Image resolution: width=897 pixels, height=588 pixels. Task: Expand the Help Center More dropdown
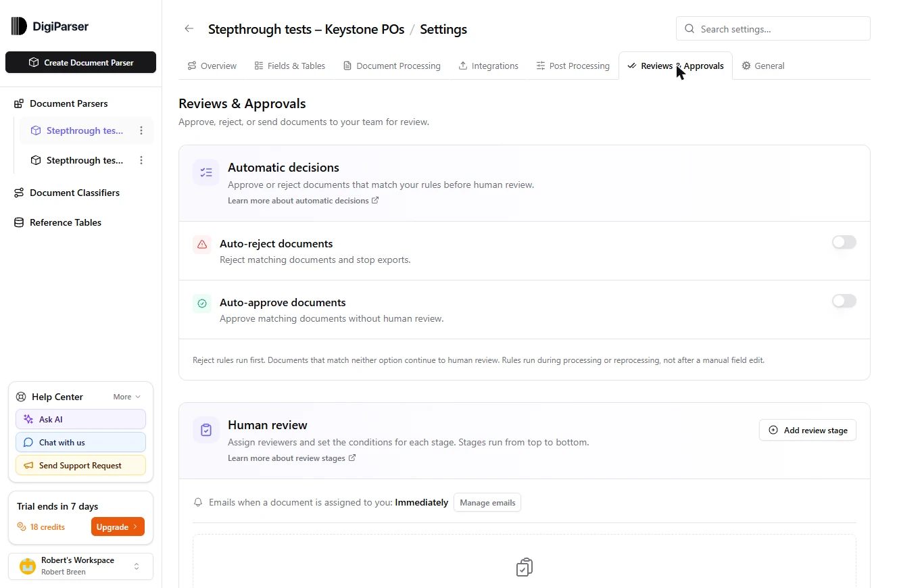[x=127, y=397]
